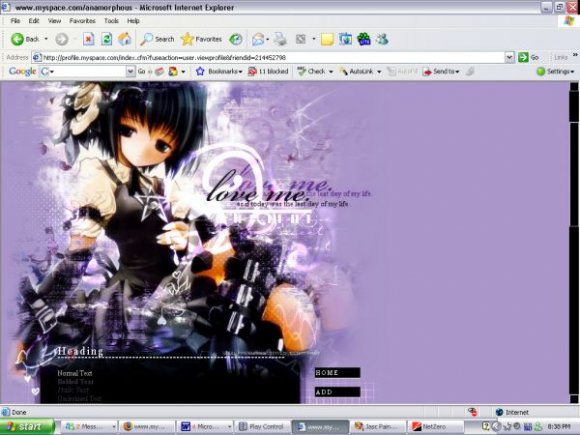Viewport: 580px width, 435px height.
Task: Click the HOME link on the page
Action: click(337, 372)
